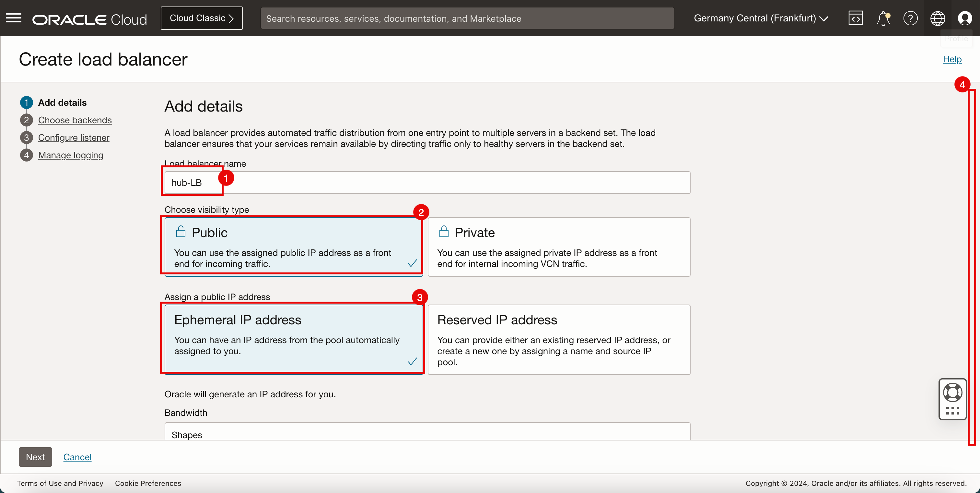Screen dimensions: 980x493
Task: Open the language globe icon
Action: coord(938,18)
